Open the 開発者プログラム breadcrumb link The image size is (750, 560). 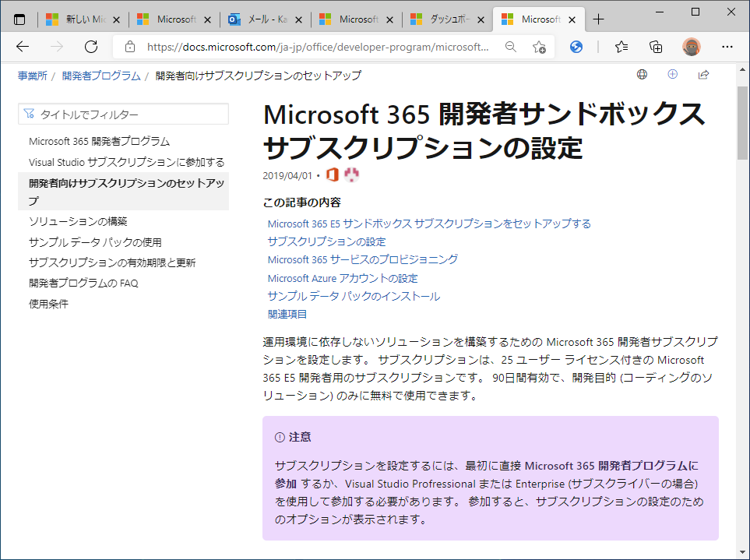coord(101,76)
